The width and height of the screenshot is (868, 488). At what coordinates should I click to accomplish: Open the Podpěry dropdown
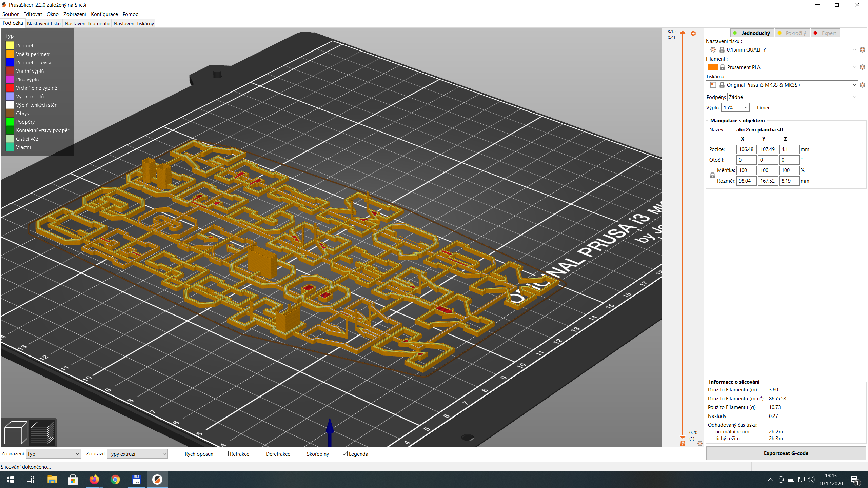pyautogui.click(x=792, y=97)
